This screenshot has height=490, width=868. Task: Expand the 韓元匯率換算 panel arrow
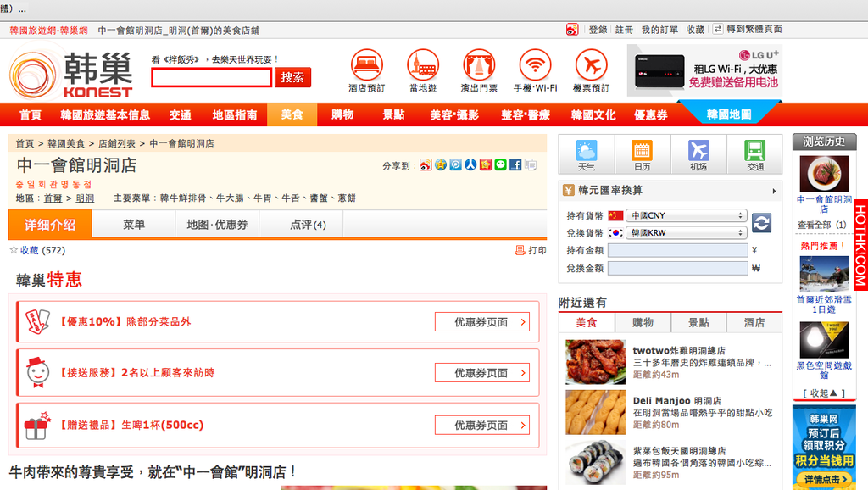coord(774,191)
